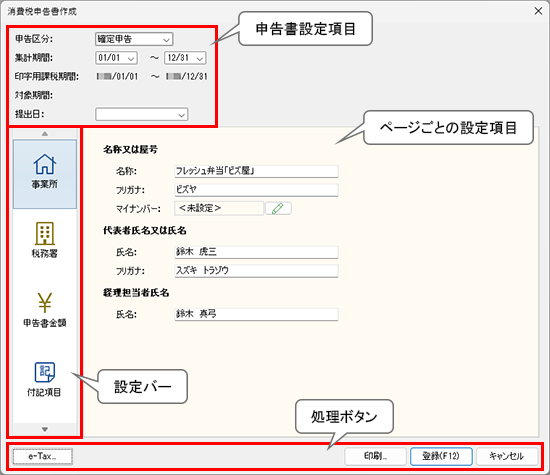Click the 印刷 button

pyautogui.click(x=375, y=456)
